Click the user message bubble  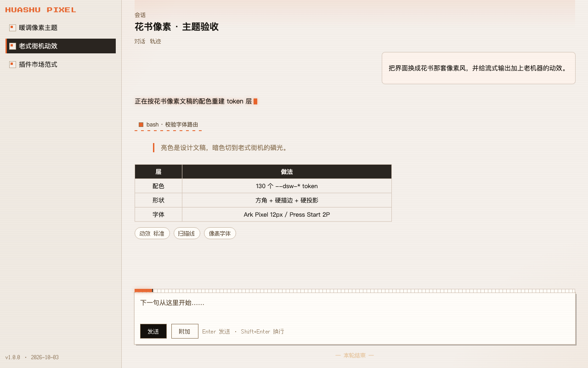(x=479, y=68)
